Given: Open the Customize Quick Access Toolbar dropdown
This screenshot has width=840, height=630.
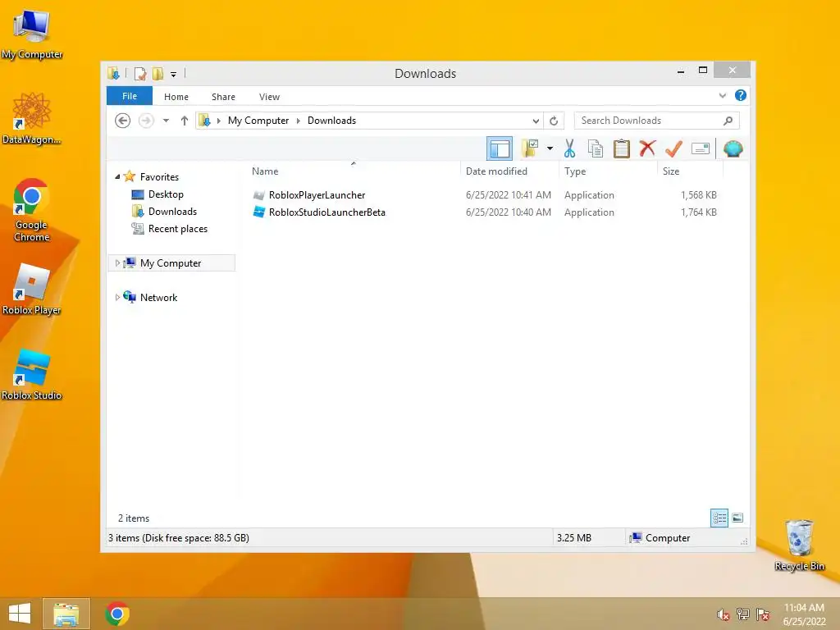Looking at the screenshot, I should click(174, 74).
